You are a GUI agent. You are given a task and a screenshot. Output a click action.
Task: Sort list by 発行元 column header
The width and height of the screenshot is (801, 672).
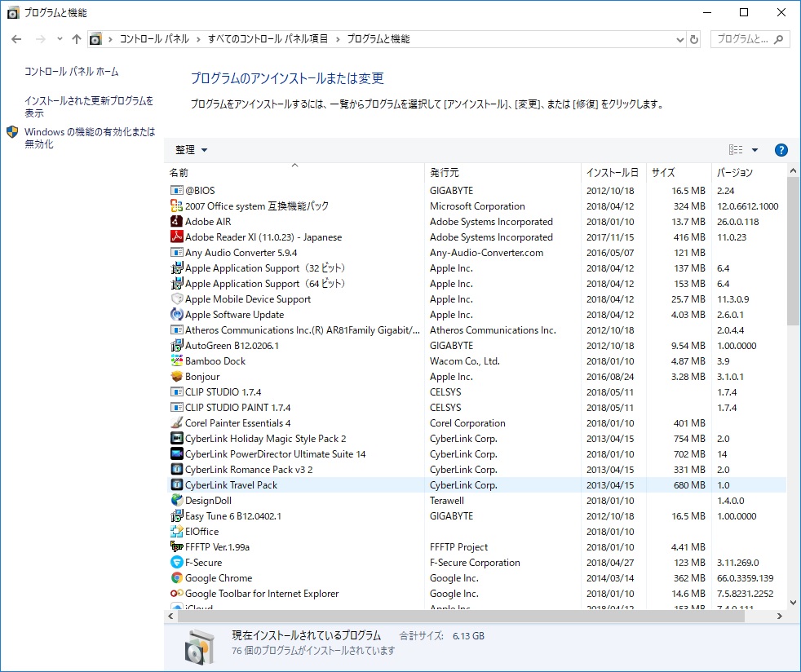click(502, 173)
